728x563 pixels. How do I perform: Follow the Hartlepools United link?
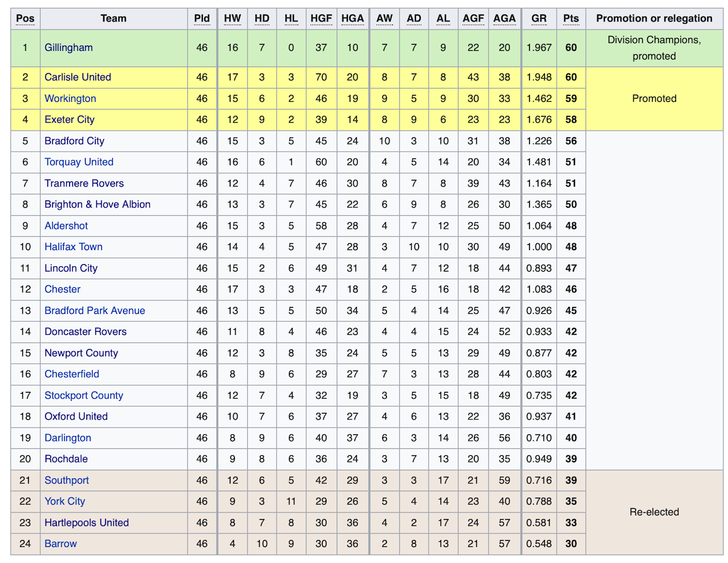click(87, 523)
